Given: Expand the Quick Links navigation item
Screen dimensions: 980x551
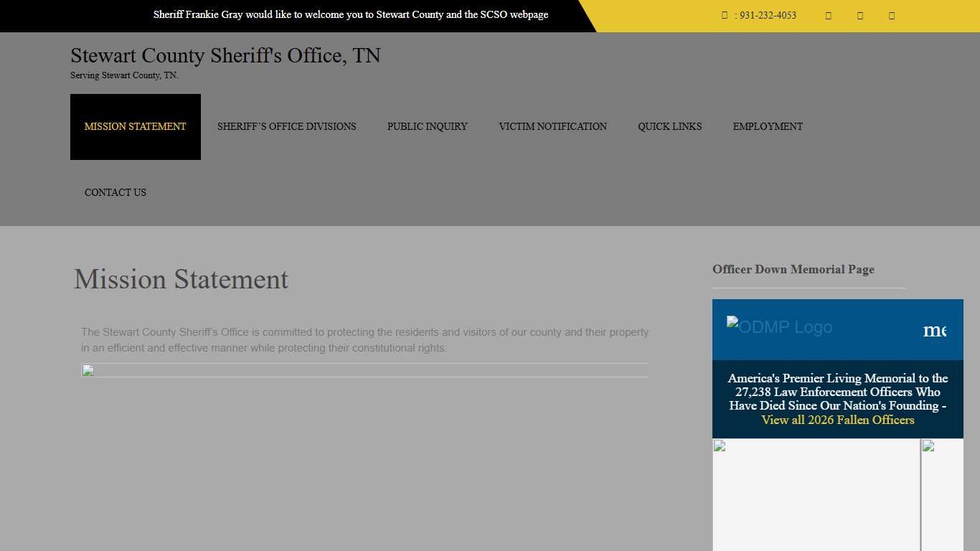Looking at the screenshot, I should point(669,126).
